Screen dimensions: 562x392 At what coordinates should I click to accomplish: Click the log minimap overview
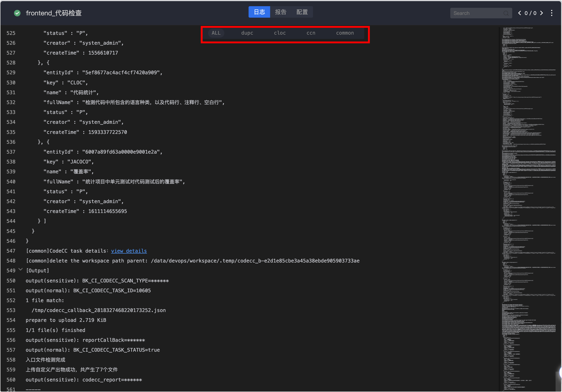pyautogui.click(x=529, y=196)
